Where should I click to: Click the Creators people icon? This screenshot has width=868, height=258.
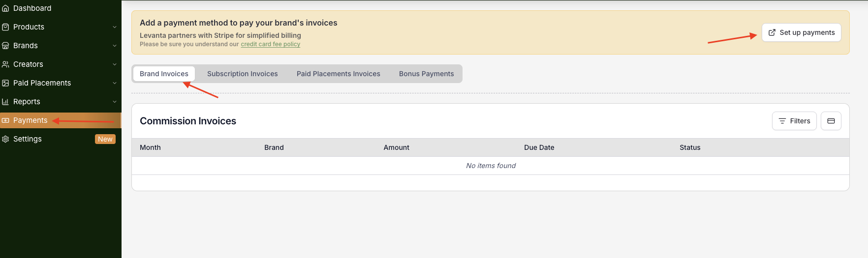5,64
